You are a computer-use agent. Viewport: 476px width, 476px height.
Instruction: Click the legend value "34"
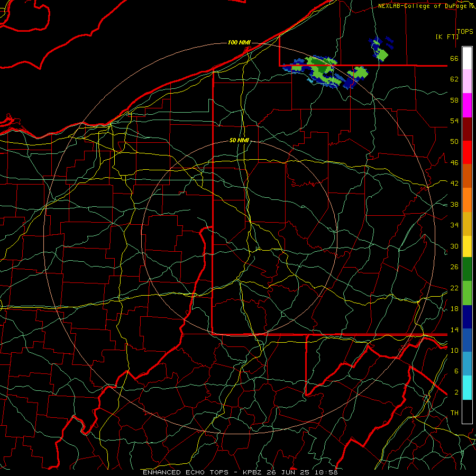454,225
